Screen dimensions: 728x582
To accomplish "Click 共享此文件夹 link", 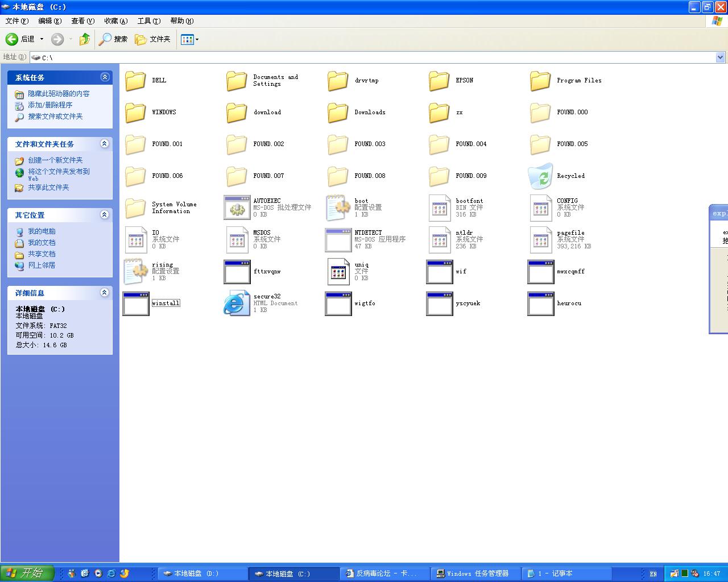I will 48,188.
